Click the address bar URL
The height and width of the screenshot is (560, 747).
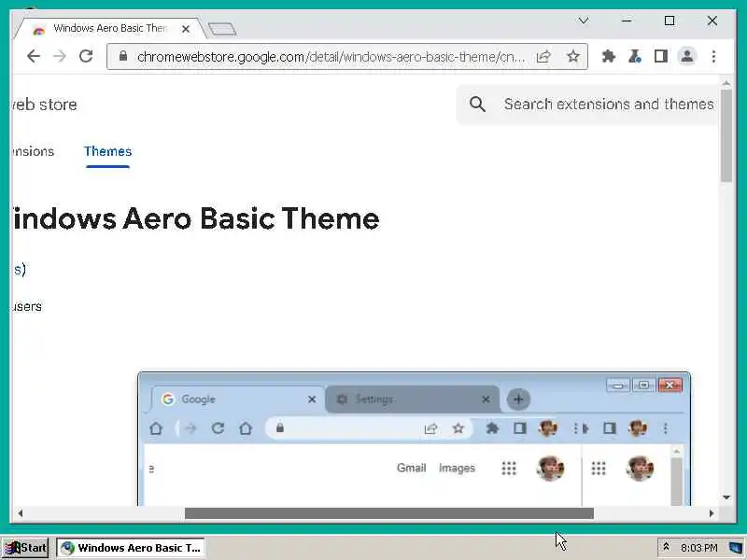click(331, 57)
